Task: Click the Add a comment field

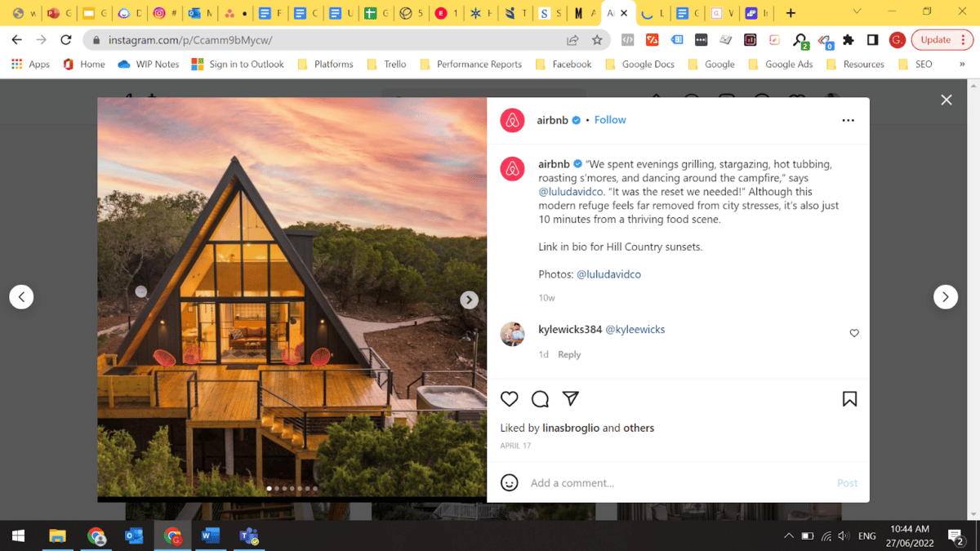Action: [678, 483]
